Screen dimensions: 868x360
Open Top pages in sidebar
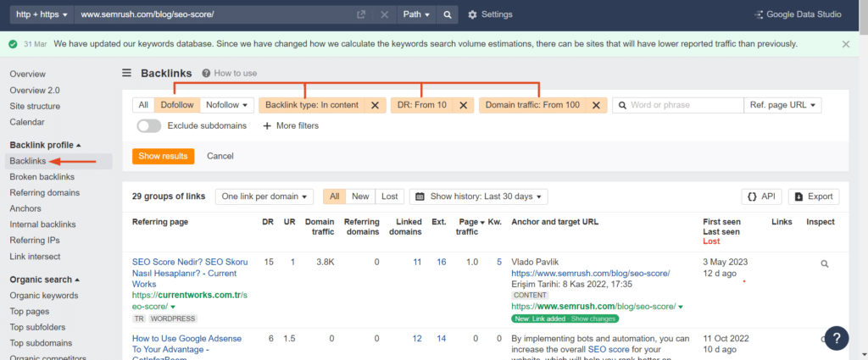pos(30,312)
